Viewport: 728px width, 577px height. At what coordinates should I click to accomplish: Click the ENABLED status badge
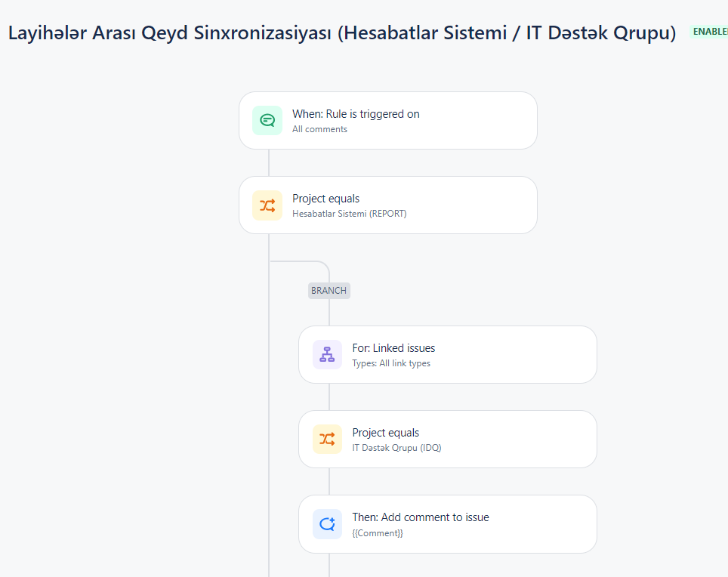click(x=709, y=32)
